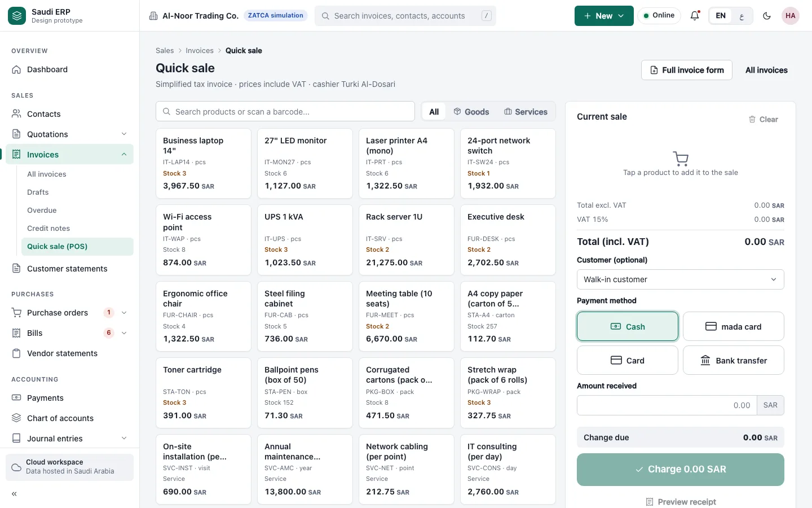Open the Full invoice form
This screenshot has width=812, height=508.
[687, 70]
